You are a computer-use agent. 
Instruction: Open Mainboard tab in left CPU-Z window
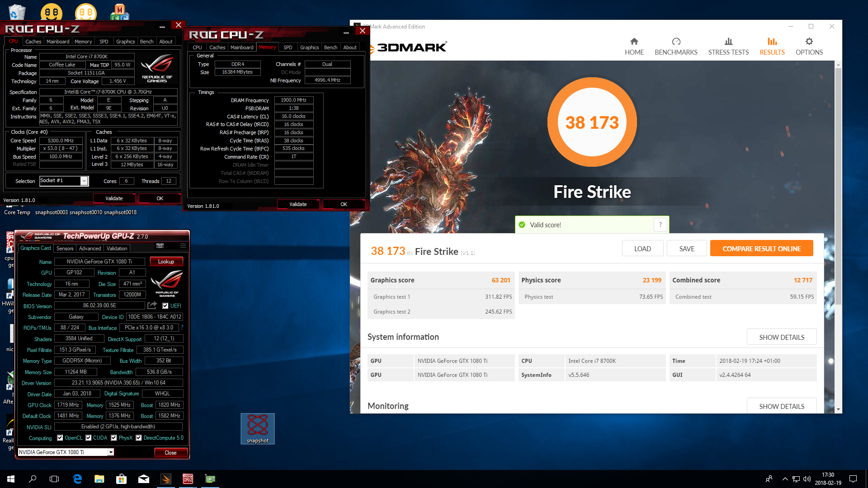(58, 42)
